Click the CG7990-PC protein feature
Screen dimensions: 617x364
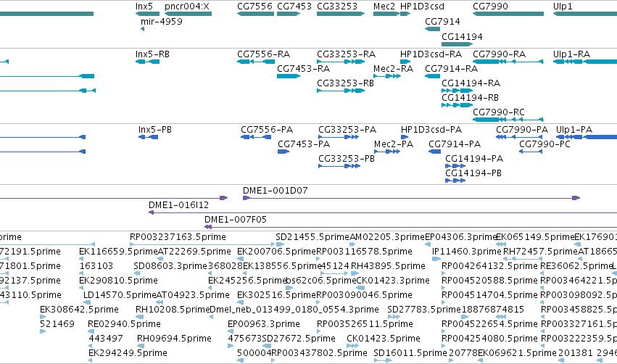[x=531, y=152]
